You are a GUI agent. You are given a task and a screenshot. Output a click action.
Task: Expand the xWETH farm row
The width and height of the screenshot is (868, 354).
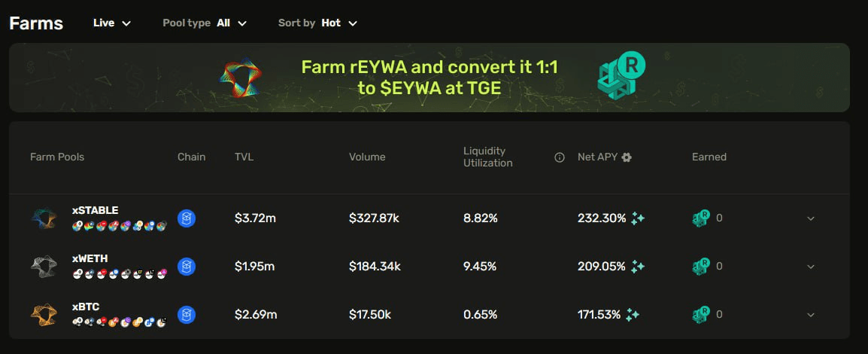[x=811, y=267]
